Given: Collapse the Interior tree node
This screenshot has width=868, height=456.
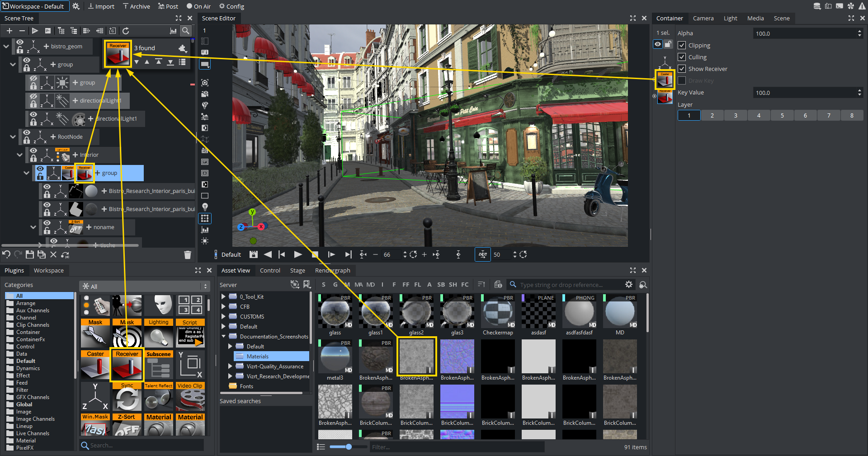Looking at the screenshot, I should click(19, 155).
